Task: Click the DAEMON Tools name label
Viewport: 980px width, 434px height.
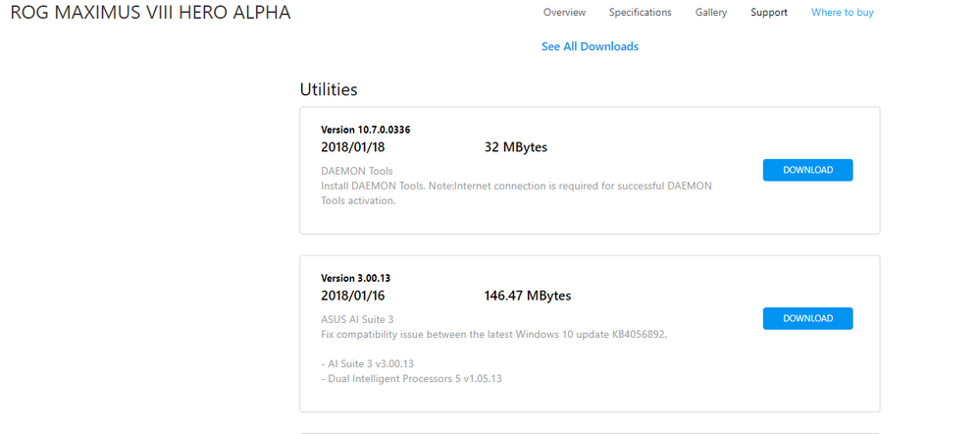Action: (x=357, y=171)
